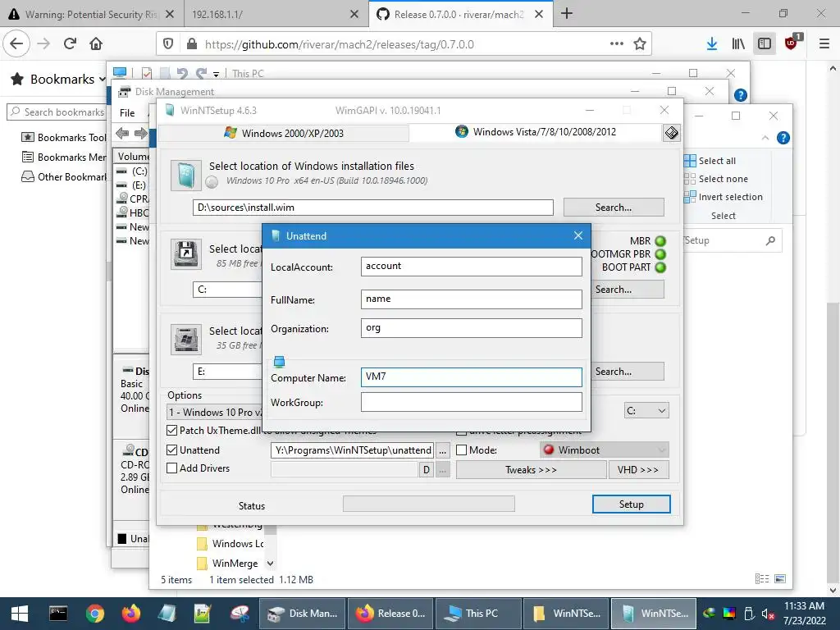The image size is (840, 630).
Task: Open Firefox downloads arrow
Action: point(712,44)
